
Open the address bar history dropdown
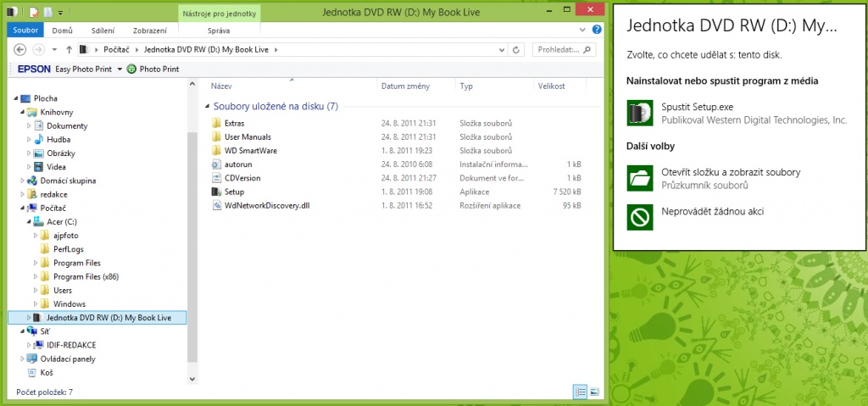(502, 50)
